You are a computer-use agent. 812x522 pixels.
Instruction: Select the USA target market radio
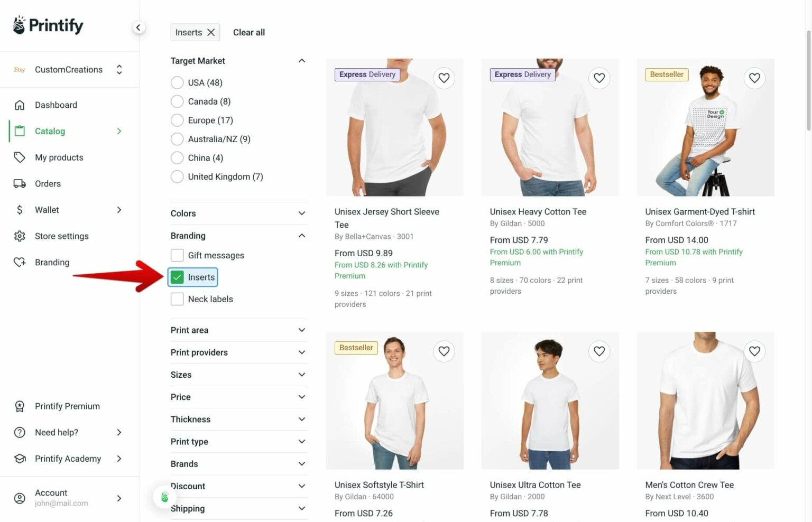tap(177, 83)
